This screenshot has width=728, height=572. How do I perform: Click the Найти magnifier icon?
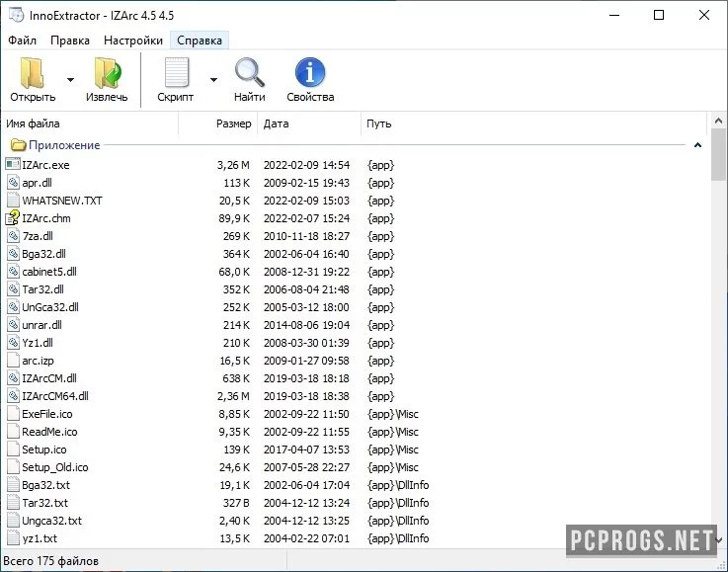[249, 72]
